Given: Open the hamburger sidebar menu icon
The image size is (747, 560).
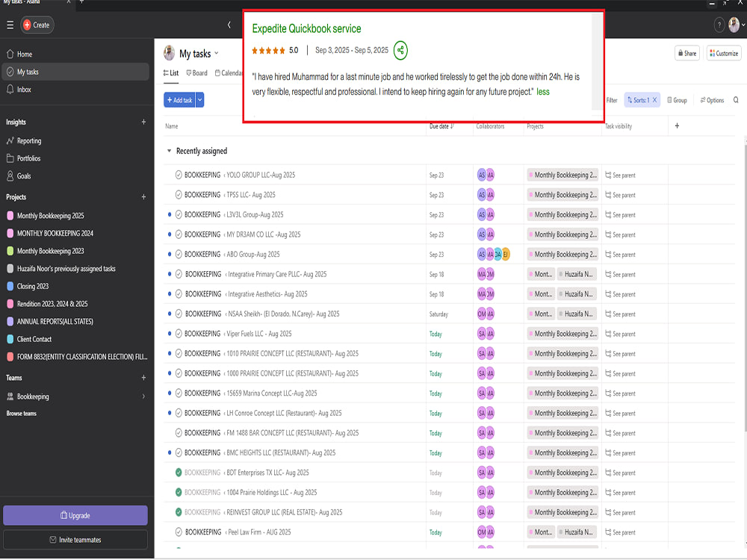Looking at the screenshot, I should click(10, 25).
